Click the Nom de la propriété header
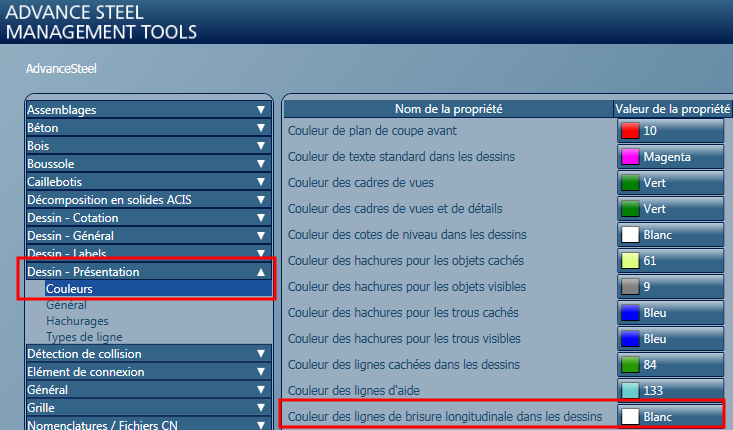The height and width of the screenshot is (430, 733). pyautogui.click(x=448, y=109)
